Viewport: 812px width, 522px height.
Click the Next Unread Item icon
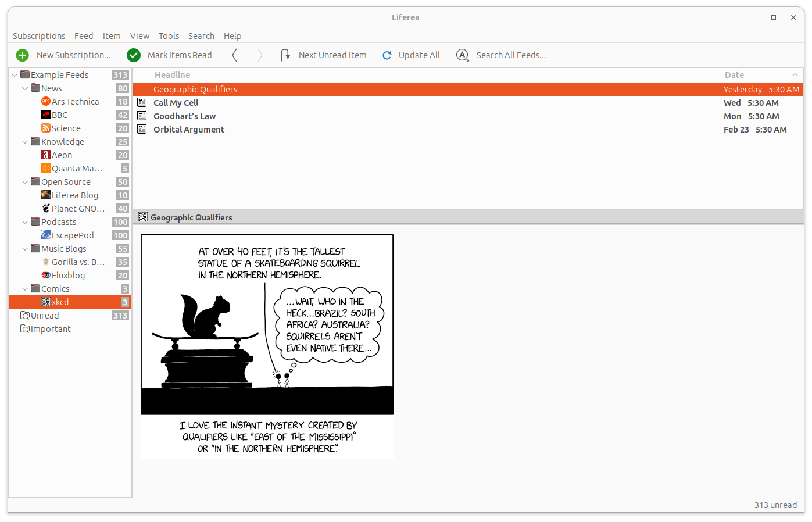pos(285,55)
